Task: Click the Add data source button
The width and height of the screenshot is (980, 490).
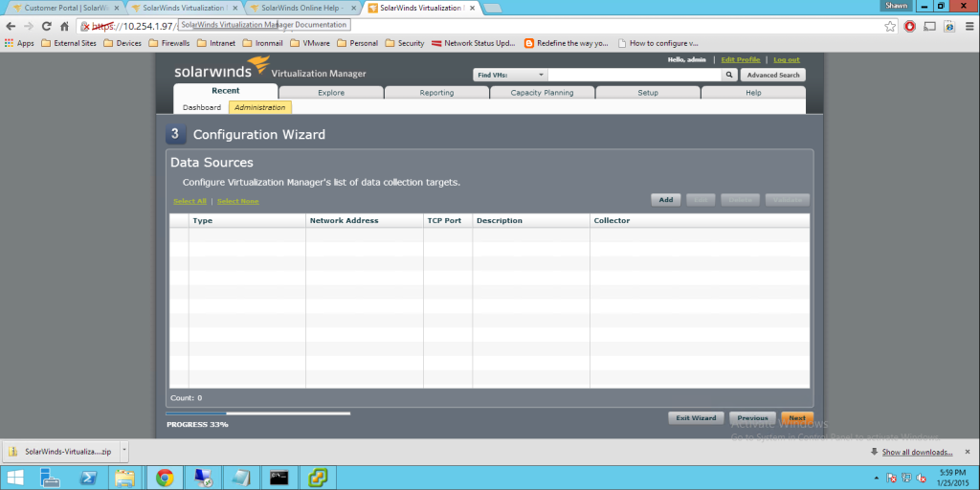Action: [666, 200]
